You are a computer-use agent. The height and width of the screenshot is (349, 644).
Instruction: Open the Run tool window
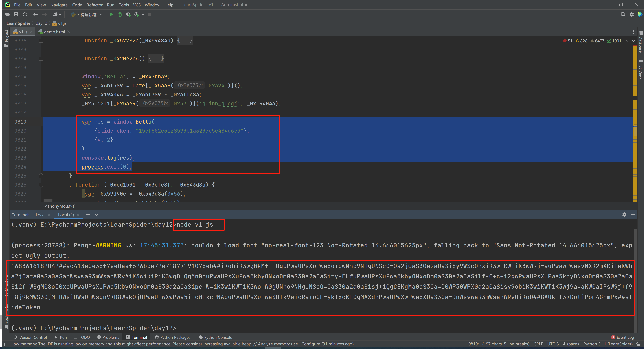point(61,337)
